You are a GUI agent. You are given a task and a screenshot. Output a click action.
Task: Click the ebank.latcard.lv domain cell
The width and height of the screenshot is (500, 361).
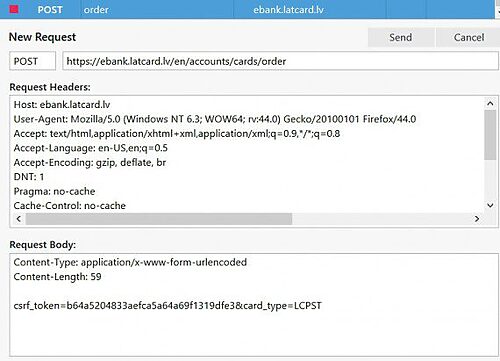tap(288, 9)
